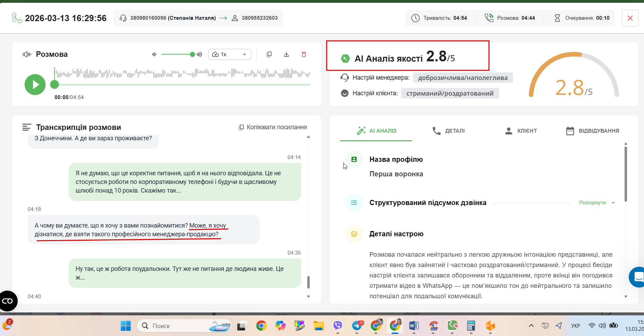Open Calculator from the taskbar
The height and width of the screenshot is (336, 644).
pos(471,326)
